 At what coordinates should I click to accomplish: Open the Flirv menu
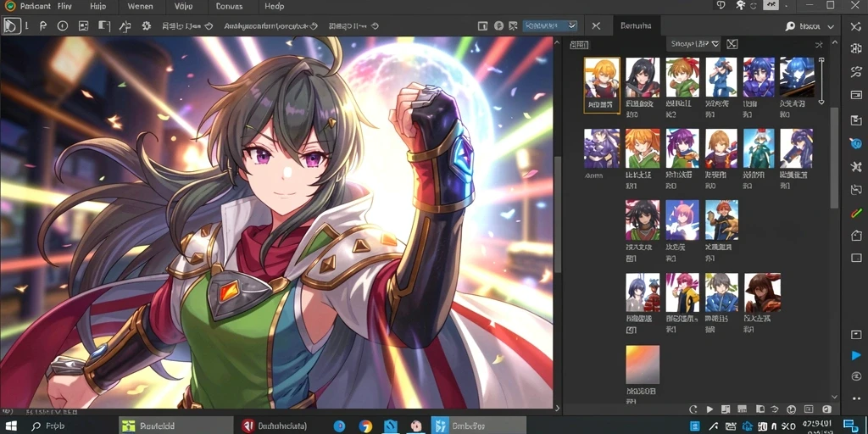coord(64,6)
